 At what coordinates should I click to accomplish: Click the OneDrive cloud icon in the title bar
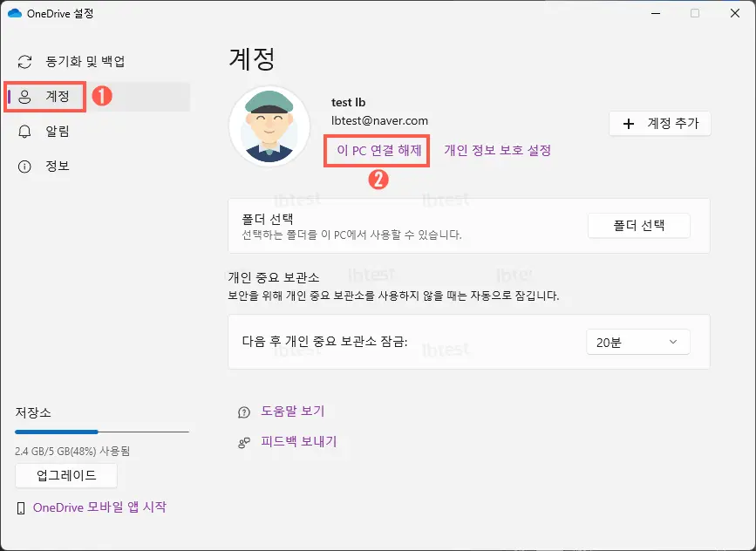pyautogui.click(x=17, y=13)
